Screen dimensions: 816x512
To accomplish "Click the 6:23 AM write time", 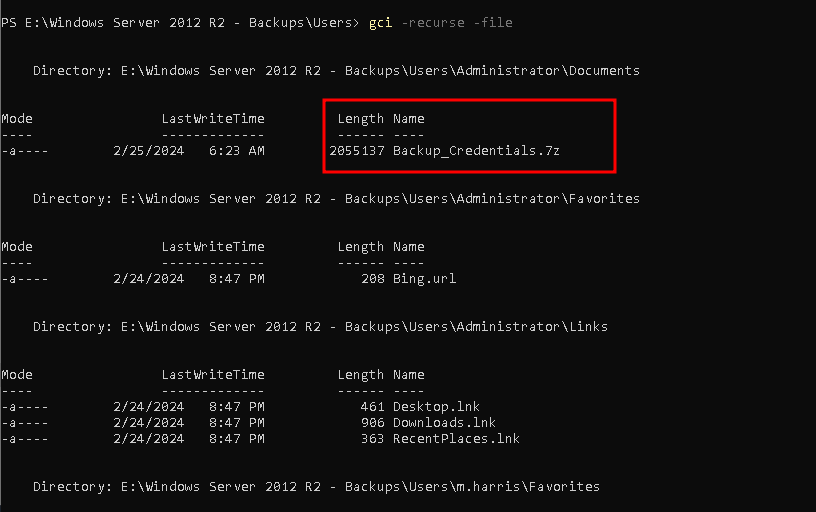I will (236, 151).
